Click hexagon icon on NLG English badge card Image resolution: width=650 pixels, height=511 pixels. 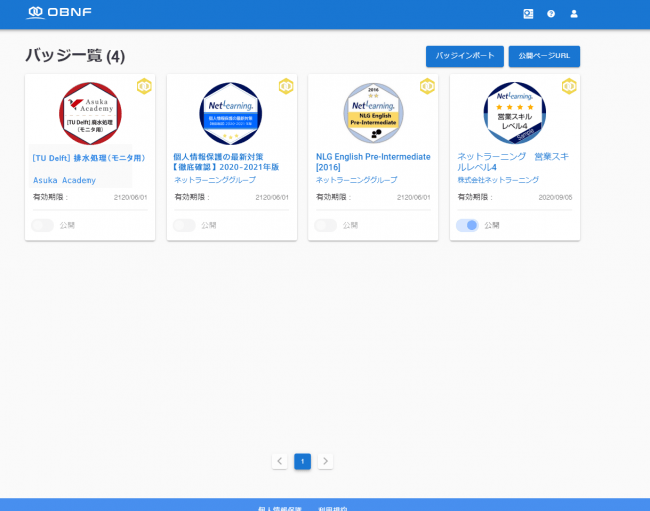pos(427,86)
